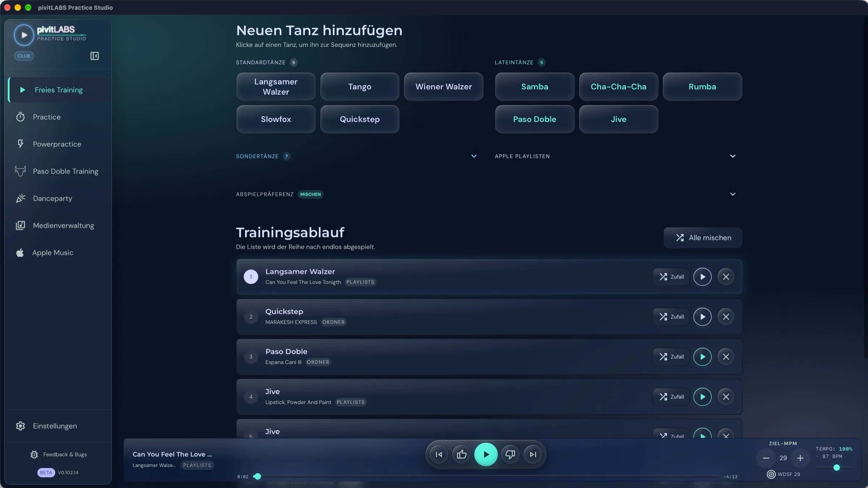Open Powerpractice in the sidebar
Image resolution: width=868 pixels, height=488 pixels.
point(58,144)
